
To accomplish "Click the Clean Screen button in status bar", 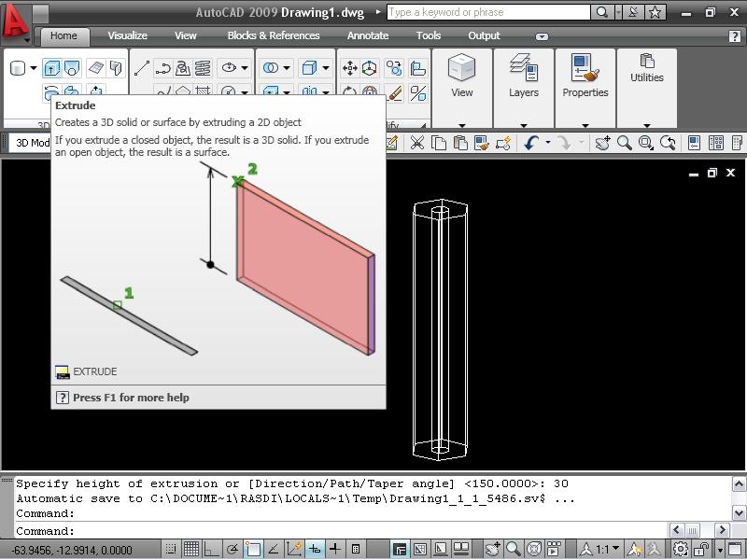I will click(x=736, y=549).
